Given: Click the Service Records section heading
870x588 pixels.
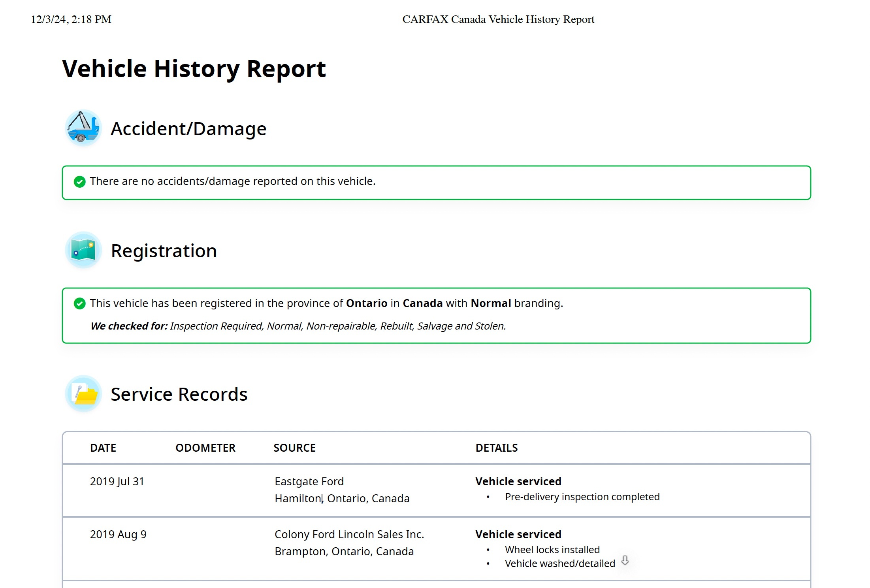Looking at the screenshot, I should pos(179,394).
